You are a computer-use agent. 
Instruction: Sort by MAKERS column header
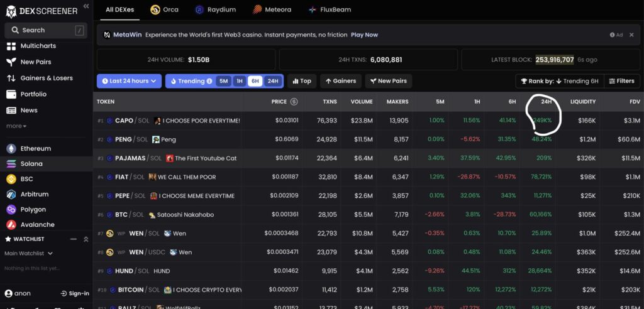397,102
